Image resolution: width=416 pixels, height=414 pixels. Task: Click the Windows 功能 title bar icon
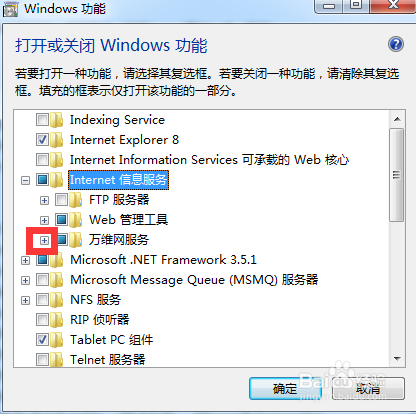10,9
